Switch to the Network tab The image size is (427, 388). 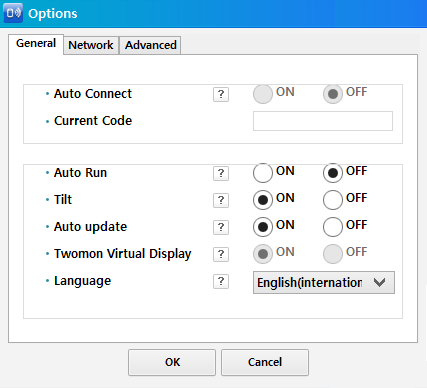coord(91,45)
